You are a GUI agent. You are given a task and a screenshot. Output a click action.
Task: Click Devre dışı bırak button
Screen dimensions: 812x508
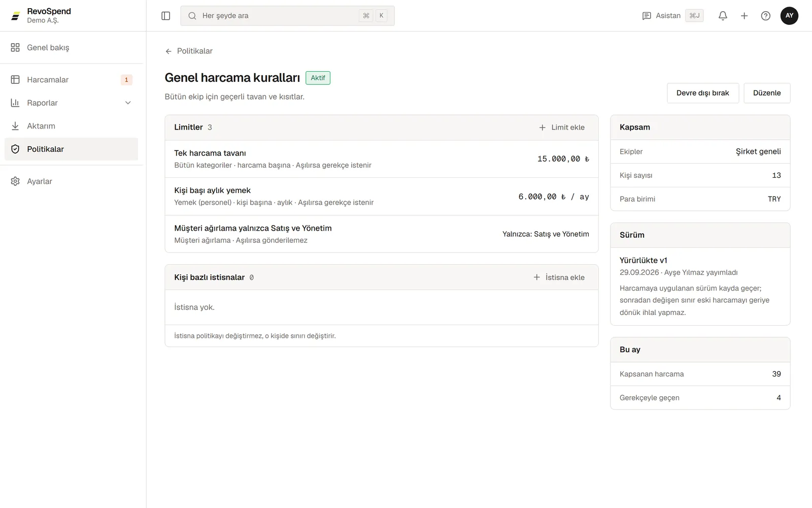click(703, 93)
